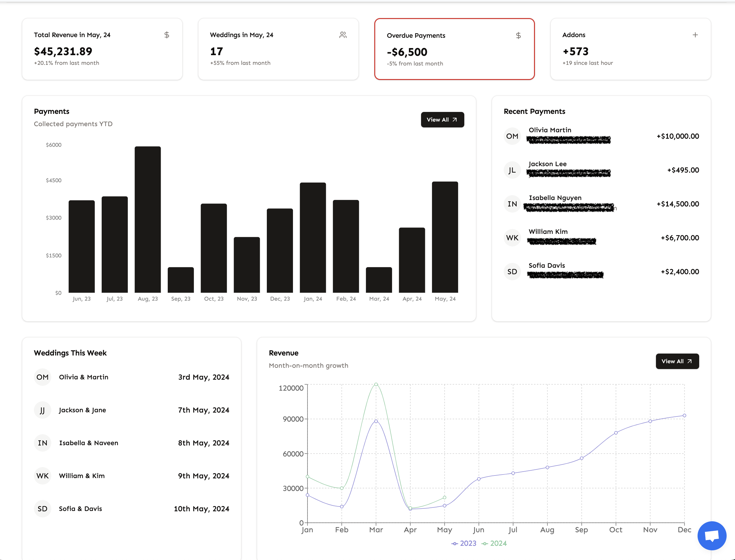Open the chat bubble widget

pyautogui.click(x=712, y=536)
